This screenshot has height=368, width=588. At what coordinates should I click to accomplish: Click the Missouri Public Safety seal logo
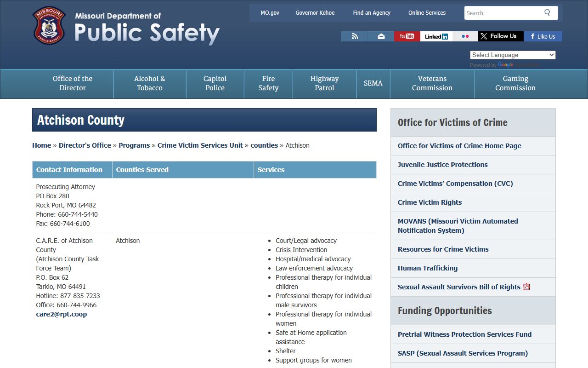(49, 25)
